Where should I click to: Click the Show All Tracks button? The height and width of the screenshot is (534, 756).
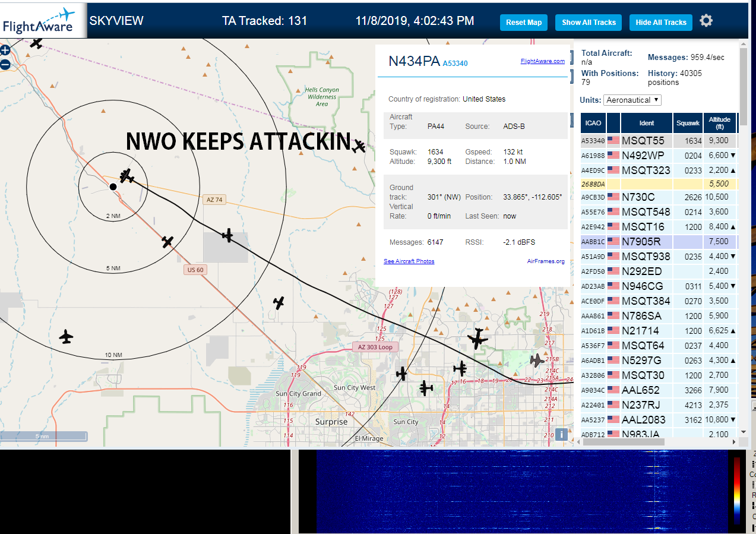point(589,23)
